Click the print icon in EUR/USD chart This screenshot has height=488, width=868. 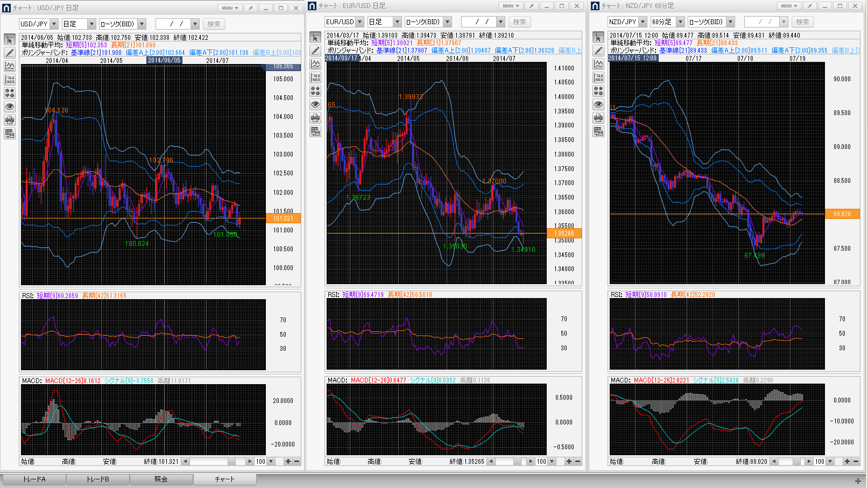click(x=315, y=118)
